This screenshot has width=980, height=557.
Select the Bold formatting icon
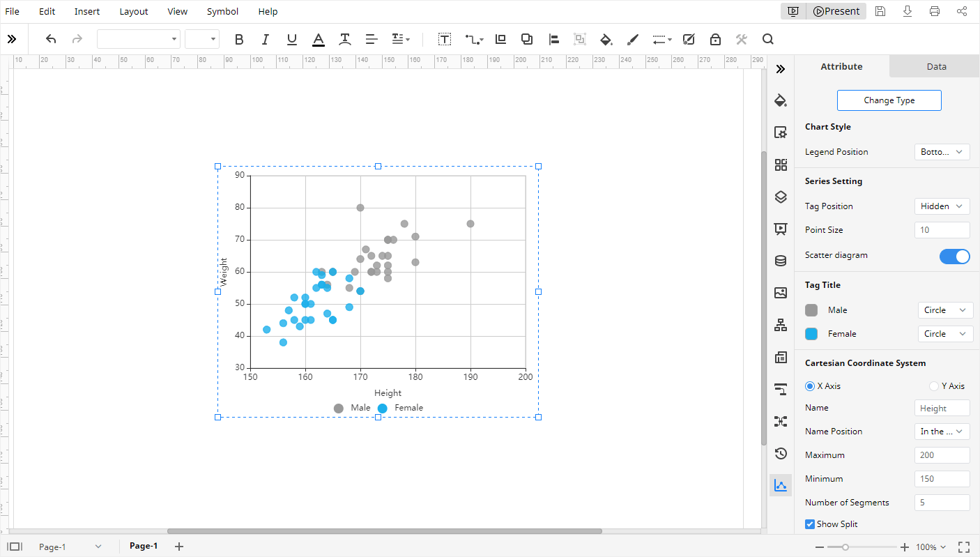(x=239, y=39)
